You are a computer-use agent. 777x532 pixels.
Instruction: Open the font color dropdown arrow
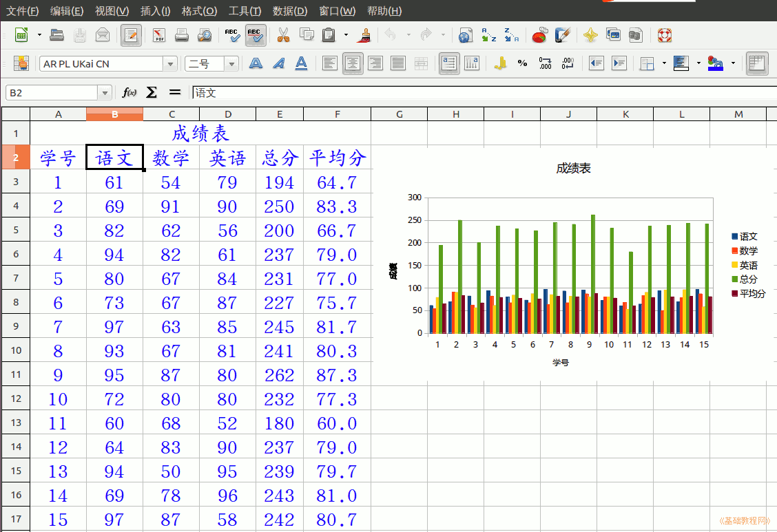733,63
